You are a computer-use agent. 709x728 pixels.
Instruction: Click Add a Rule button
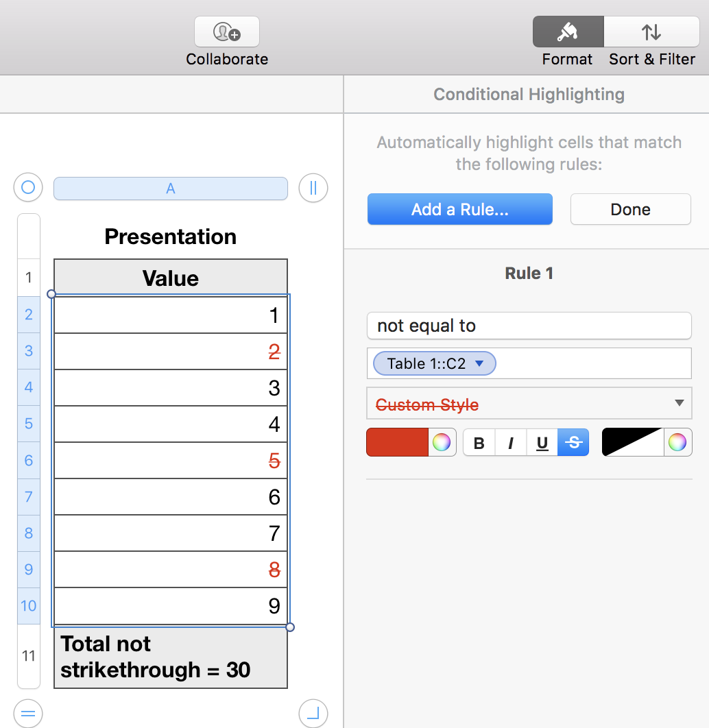[459, 209]
